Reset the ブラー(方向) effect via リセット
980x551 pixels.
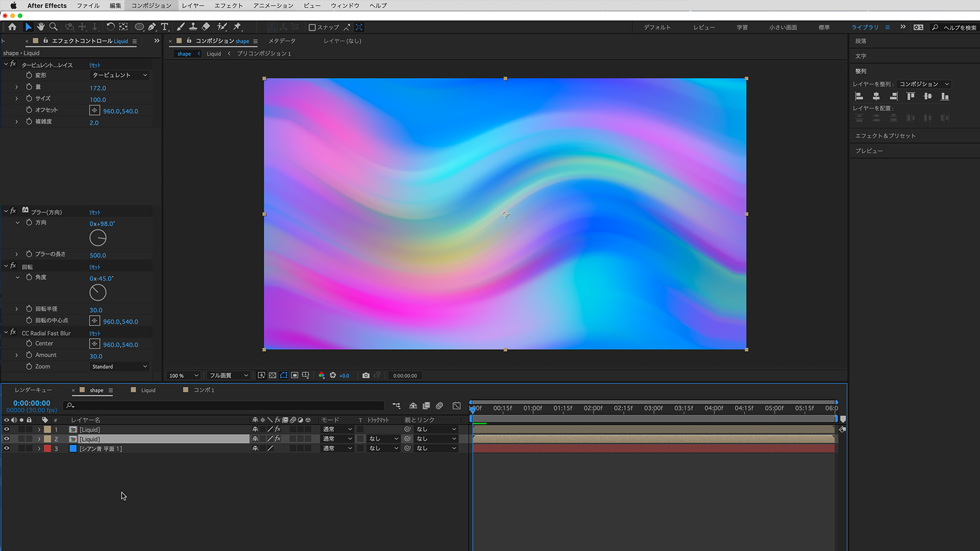tap(95, 212)
